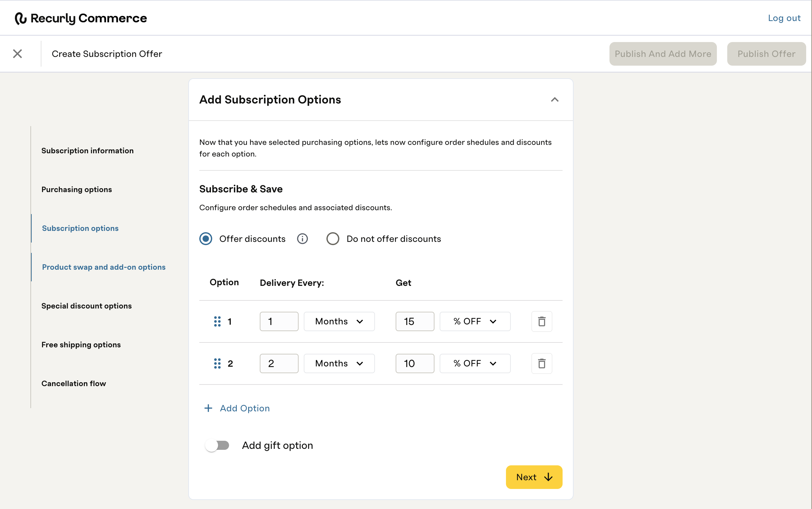
Task: Click the Recurly Commerce logo icon
Action: point(21,18)
